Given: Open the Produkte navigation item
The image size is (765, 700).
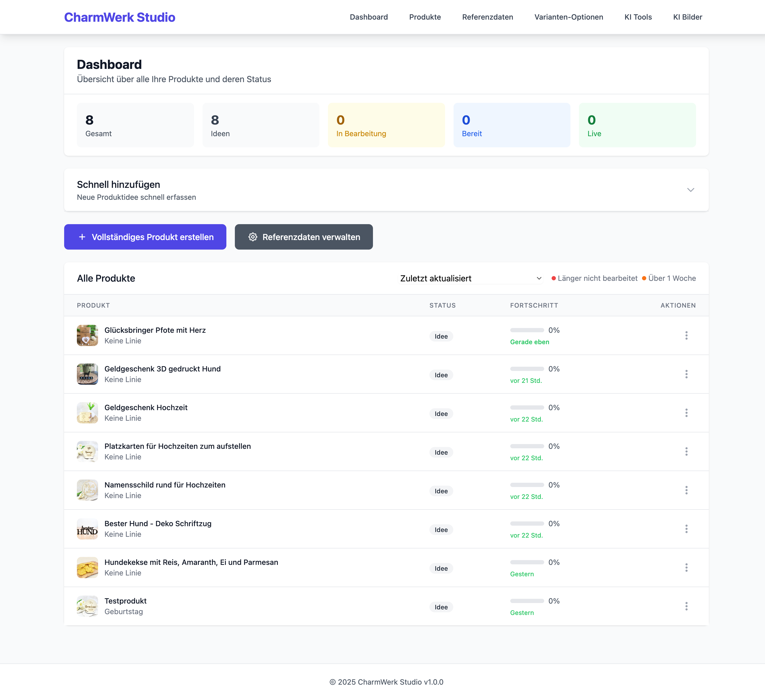Looking at the screenshot, I should click(x=425, y=17).
